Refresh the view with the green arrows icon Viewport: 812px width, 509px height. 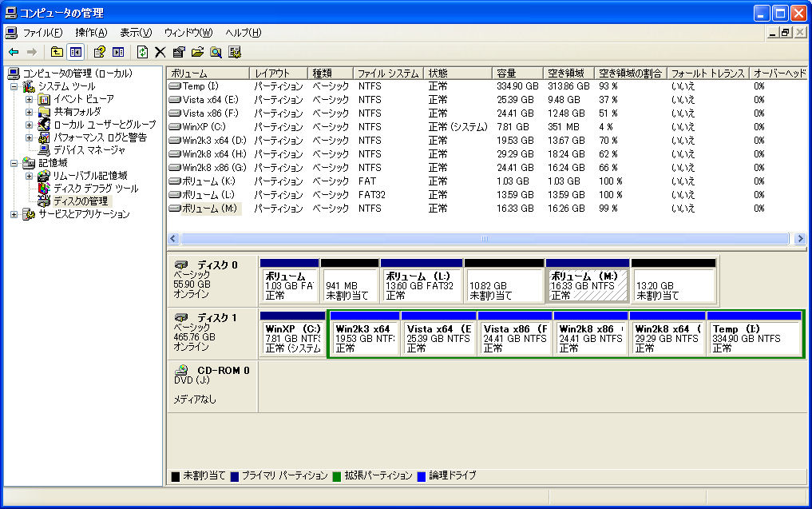click(x=142, y=52)
